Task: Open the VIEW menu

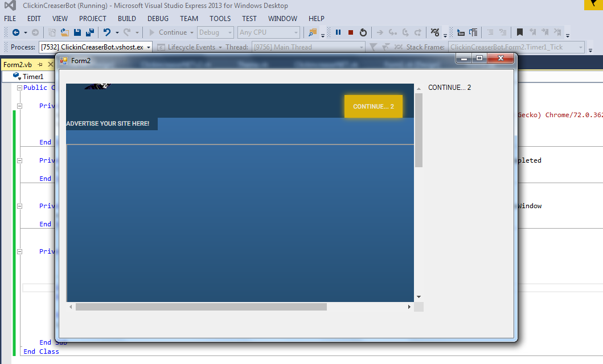Action: click(60, 18)
